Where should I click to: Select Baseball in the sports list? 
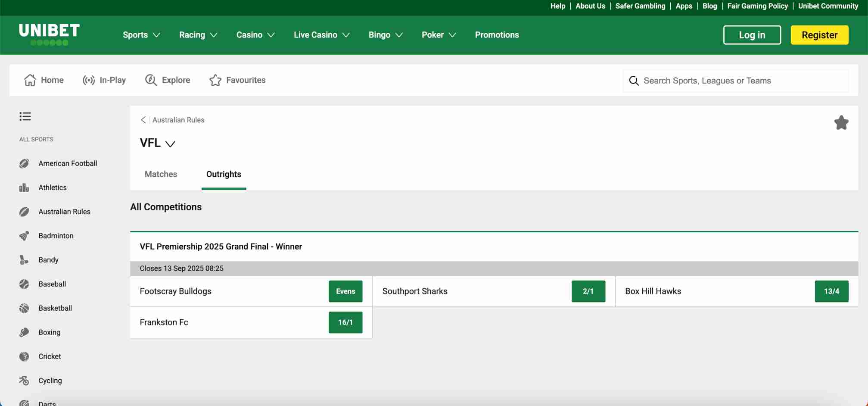click(52, 284)
